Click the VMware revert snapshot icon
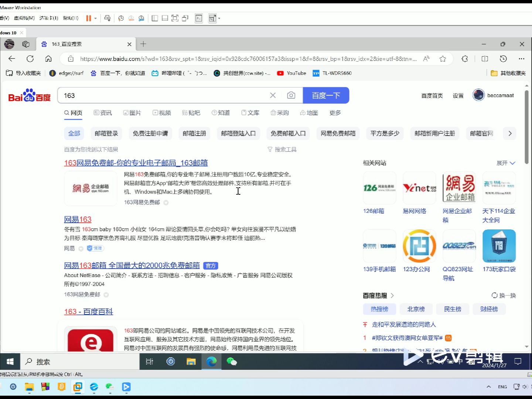532x399 pixels. 131,18
